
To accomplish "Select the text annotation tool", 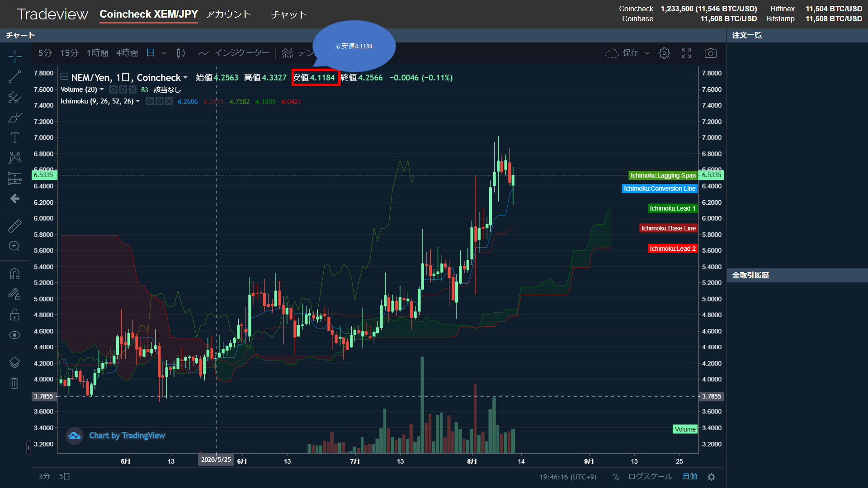I will coord(15,138).
